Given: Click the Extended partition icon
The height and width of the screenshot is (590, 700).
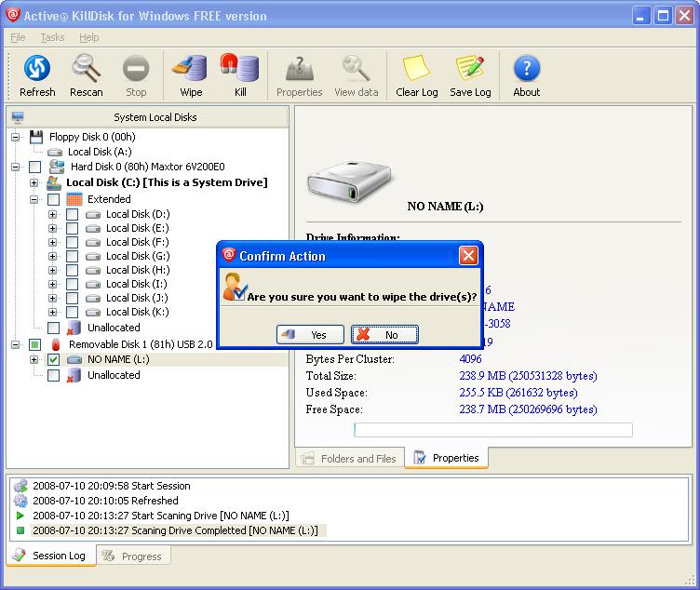Looking at the screenshot, I should click(74, 199).
